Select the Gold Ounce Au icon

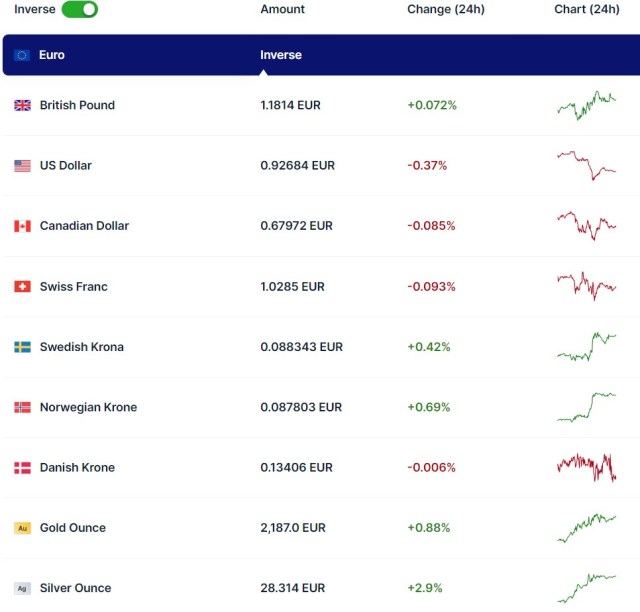22,528
